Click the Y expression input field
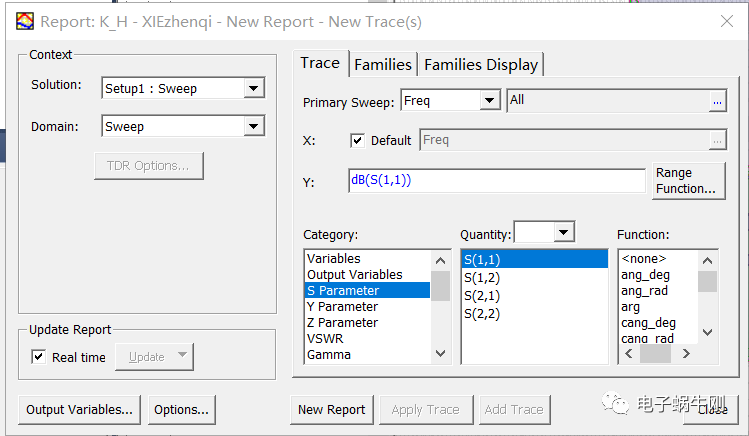The width and height of the screenshot is (749, 436). [496, 181]
